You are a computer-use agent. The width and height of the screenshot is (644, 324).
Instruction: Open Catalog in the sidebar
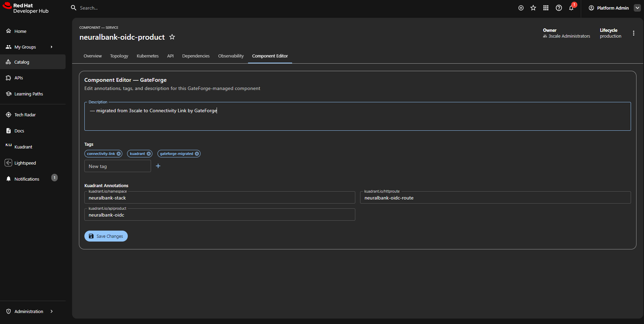[33, 62]
